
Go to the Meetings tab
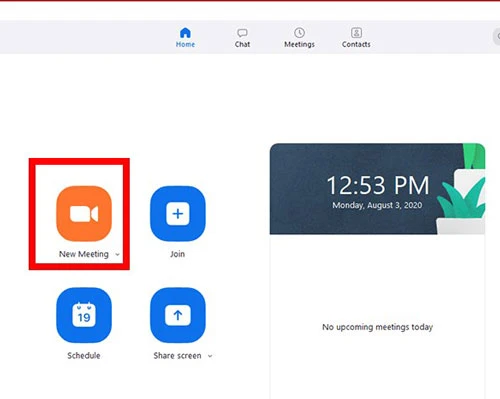click(299, 38)
